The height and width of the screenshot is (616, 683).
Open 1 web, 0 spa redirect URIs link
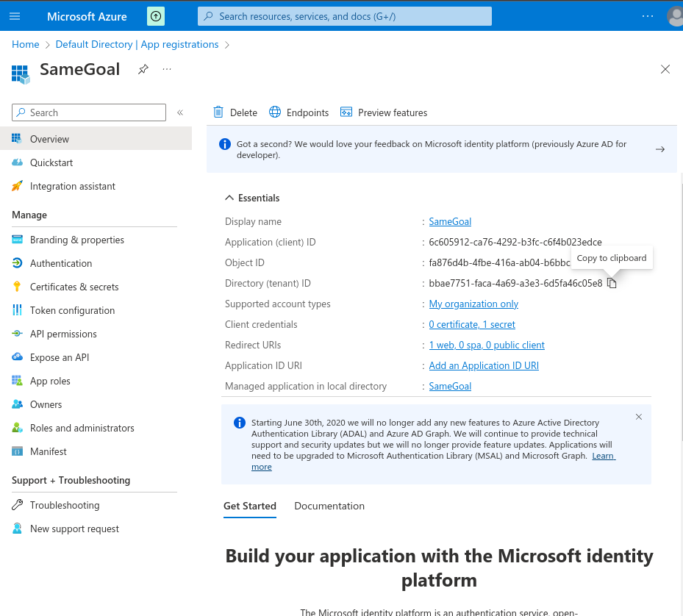[487, 345]
